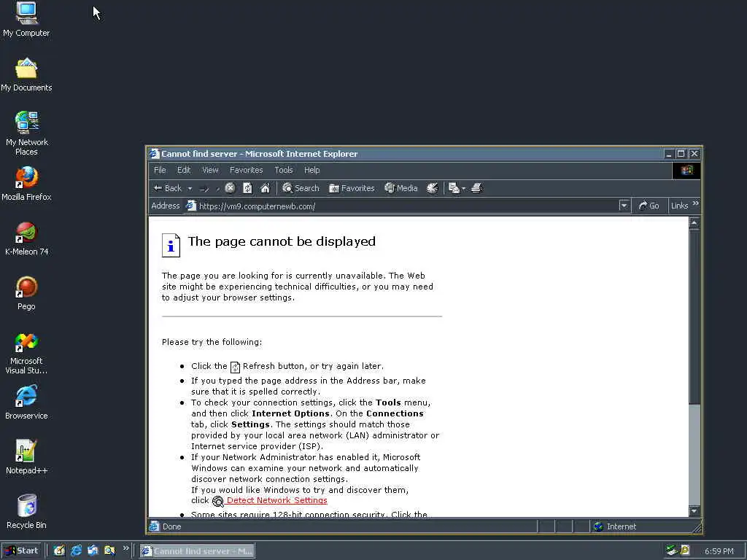747x560 pixels.
Task: Stop loading with the Stop icon
Action: [230, 188]
